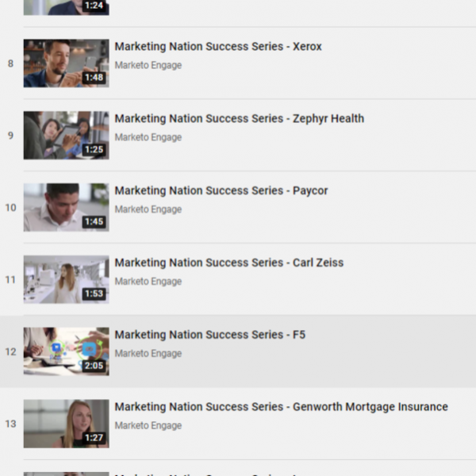Viewport: 476px width, 476px height.
Task: Open the F5 video thumbnail
Action: pos(66,351)
